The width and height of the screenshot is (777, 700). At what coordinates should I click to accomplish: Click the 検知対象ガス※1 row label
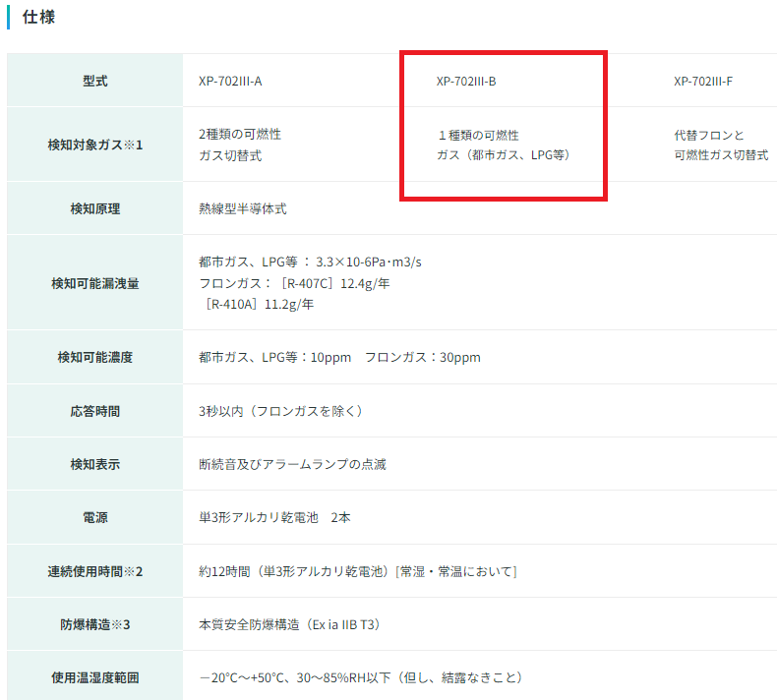pyautogui.click(x=95, y=145)
